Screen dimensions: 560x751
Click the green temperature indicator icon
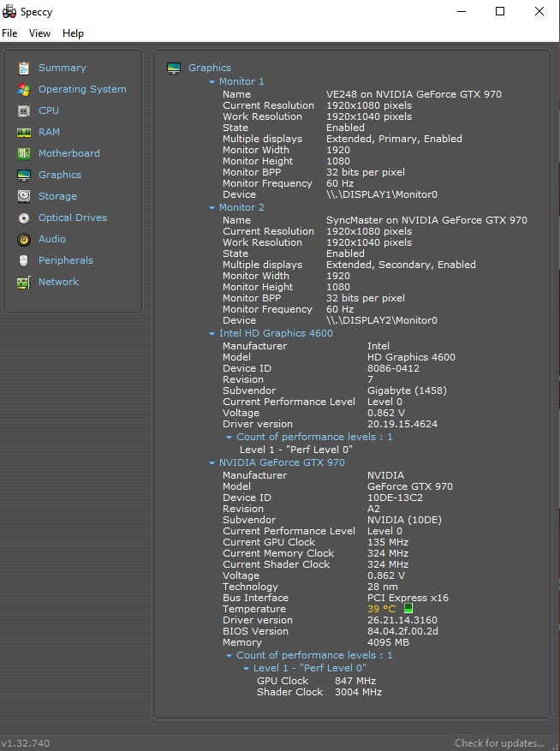point(408,608)
